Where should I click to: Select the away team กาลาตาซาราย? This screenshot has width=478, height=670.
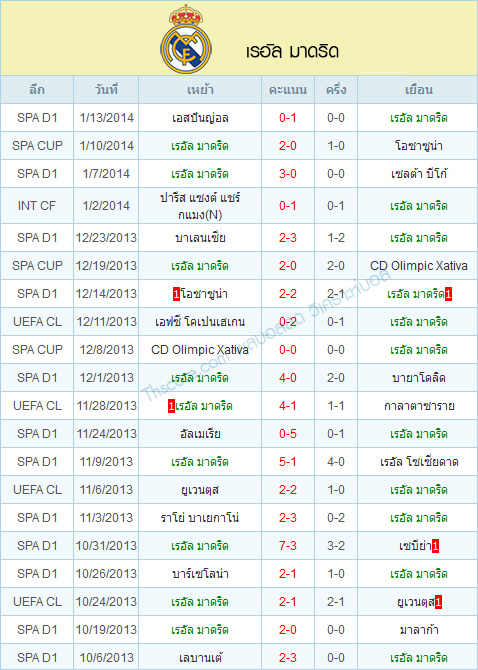pyautogui.click(x=418, y=406)
